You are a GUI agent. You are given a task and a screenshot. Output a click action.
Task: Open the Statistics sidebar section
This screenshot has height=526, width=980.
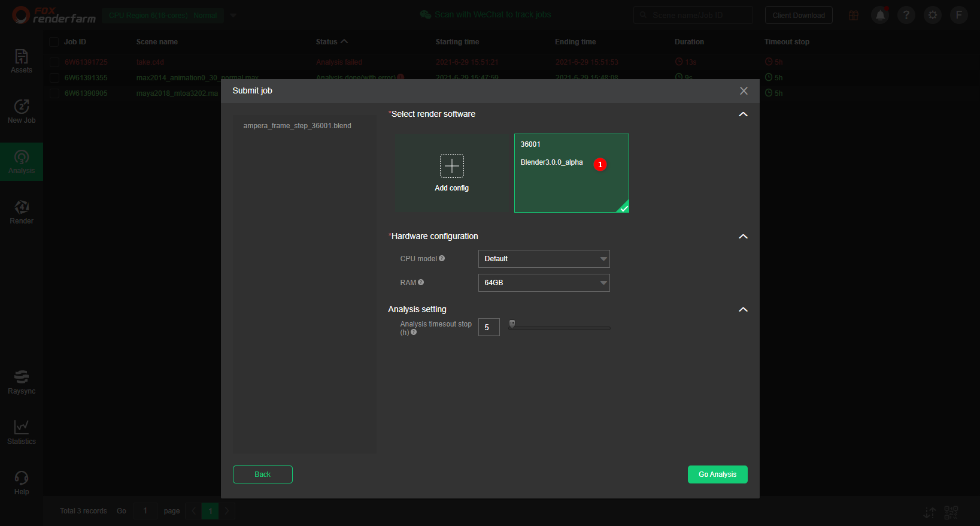coord(22,433)
